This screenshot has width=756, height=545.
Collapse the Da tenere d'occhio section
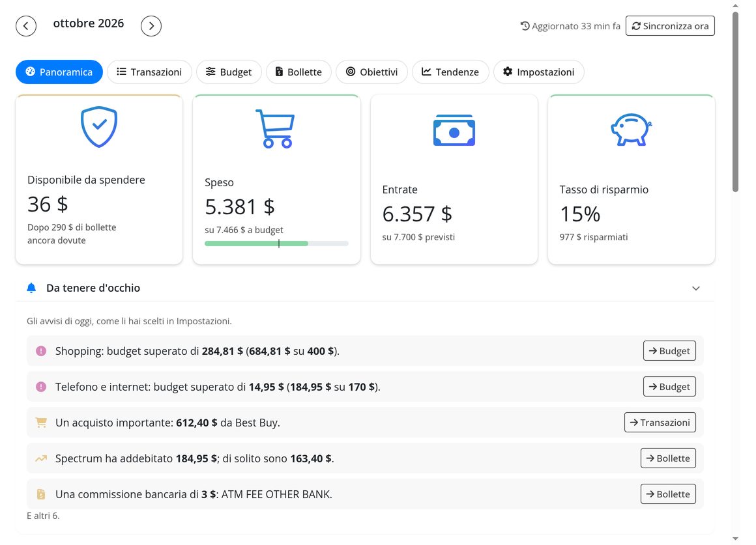[x=696, y=288]
